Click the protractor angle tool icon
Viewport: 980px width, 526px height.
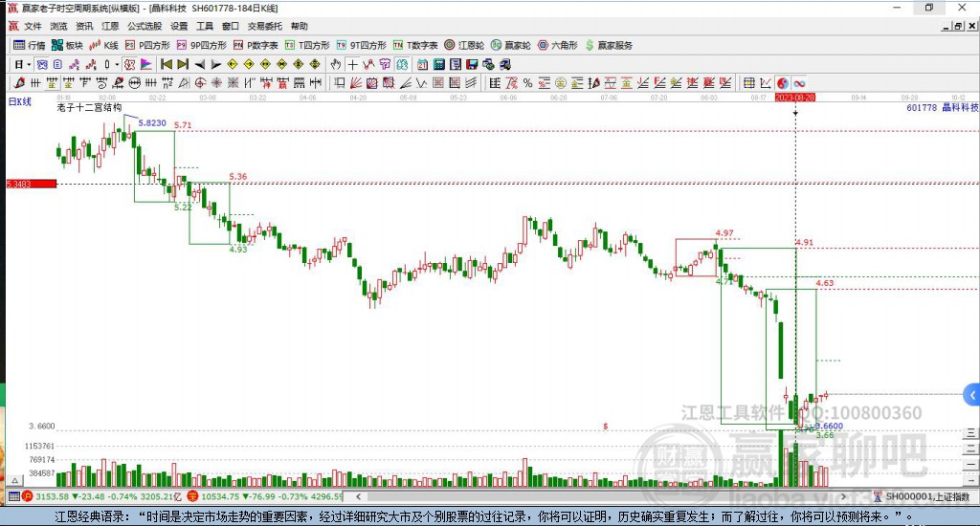click(184, 83)
